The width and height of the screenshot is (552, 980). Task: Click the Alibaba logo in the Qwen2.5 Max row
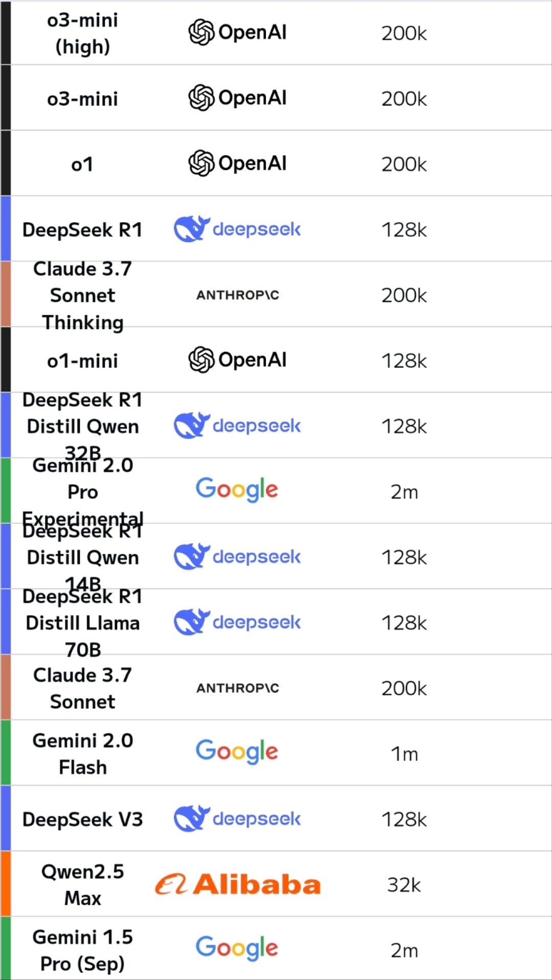[237, 884]
